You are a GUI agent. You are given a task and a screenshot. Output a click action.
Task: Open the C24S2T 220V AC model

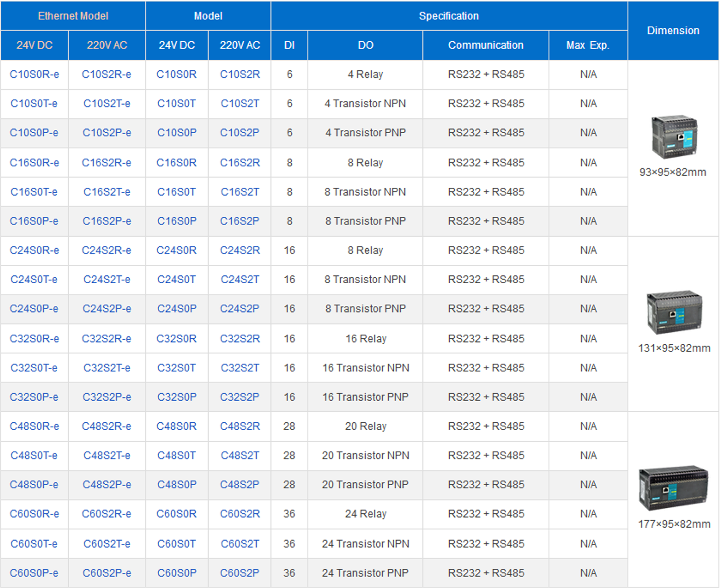point(240,280)
